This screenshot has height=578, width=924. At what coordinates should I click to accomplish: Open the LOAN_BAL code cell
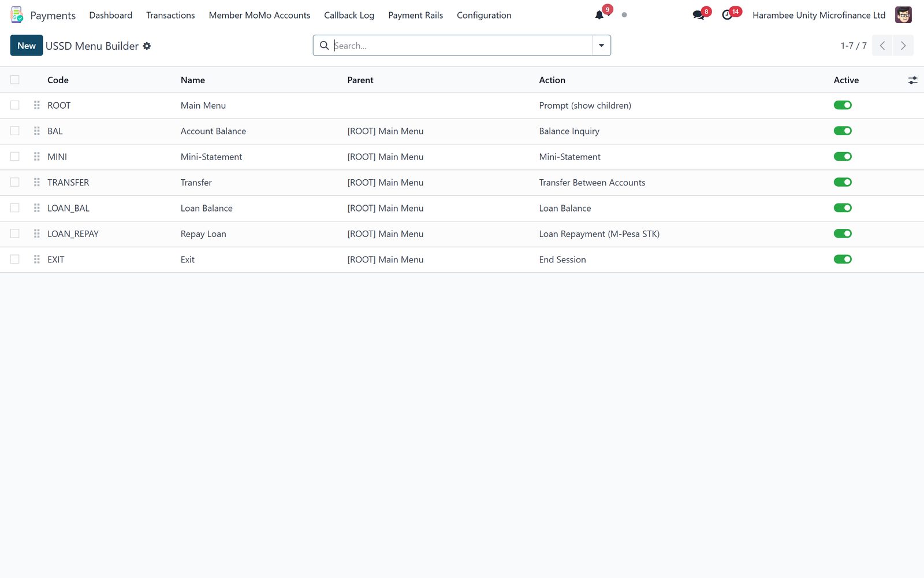pos(68,208)
